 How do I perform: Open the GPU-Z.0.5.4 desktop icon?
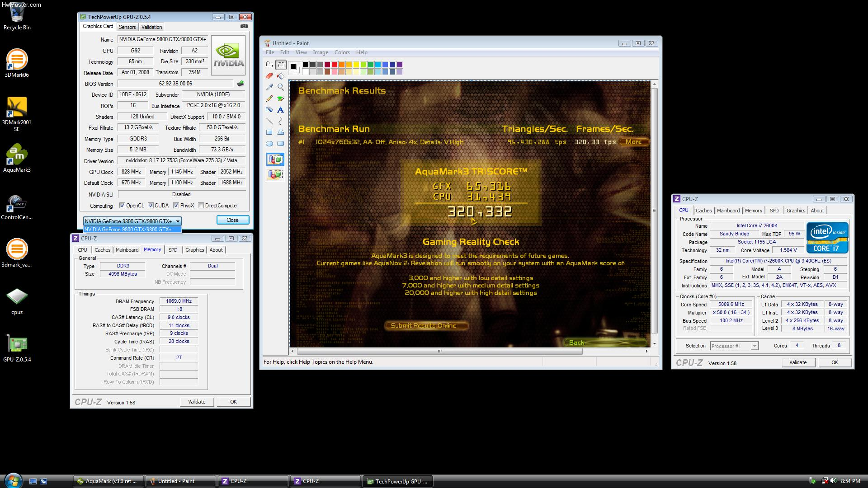point(17,348)
